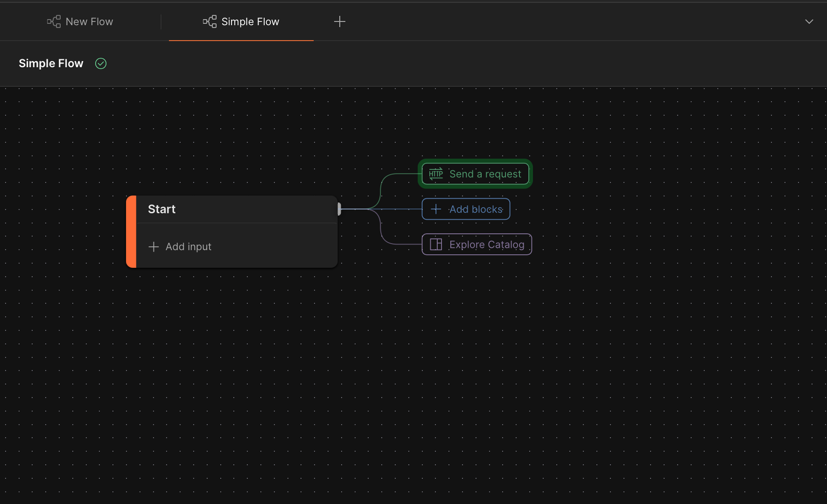Switch to the New Flow tab
Screen dimensions: 827x504
click(x=89, y=22)
